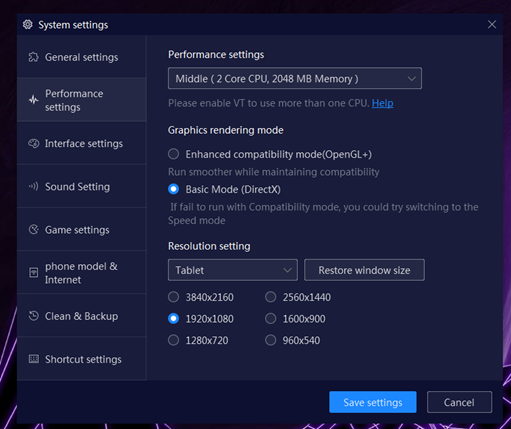Click the 'Run smoother while maintaining compatibility' text
Screen dimensions: 511x429
pos(274,172)
